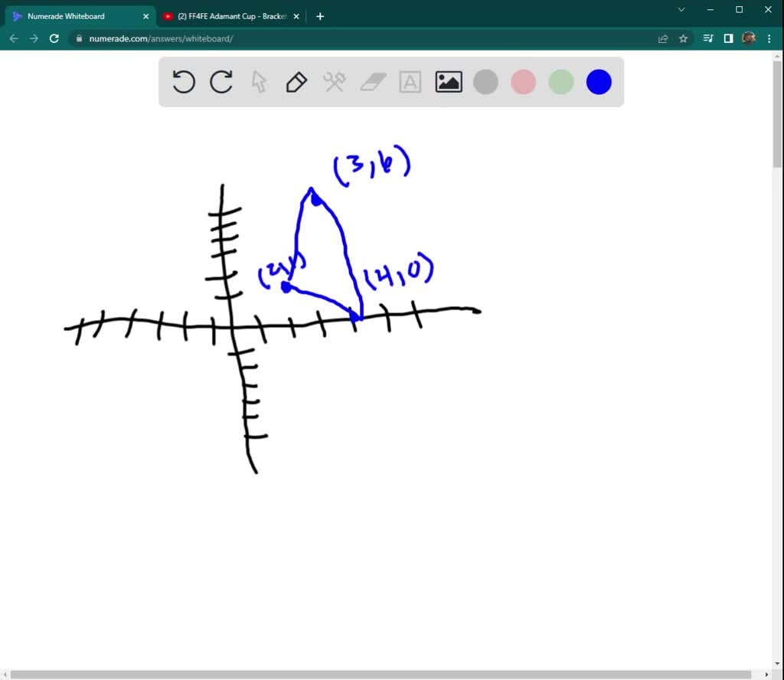Switch to the Numerade Whiteboard tab
This screenshot has width=784, height=680.
[77, 15]
